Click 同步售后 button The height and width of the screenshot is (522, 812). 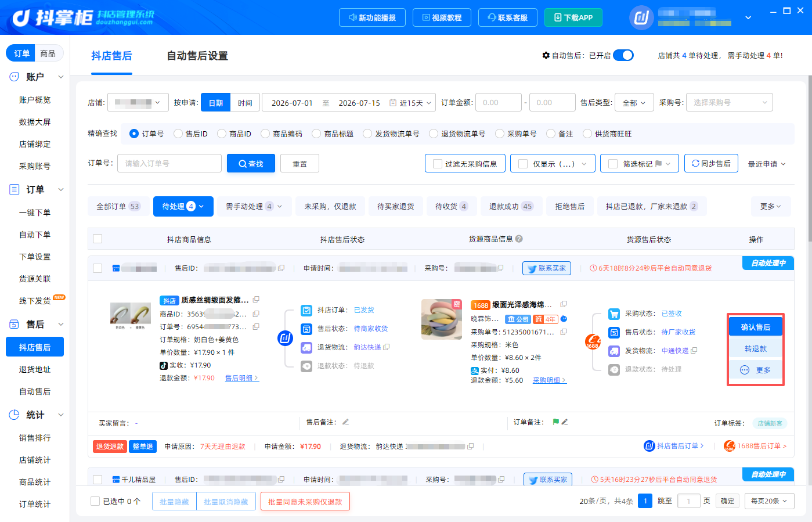(x=711, y=164)
